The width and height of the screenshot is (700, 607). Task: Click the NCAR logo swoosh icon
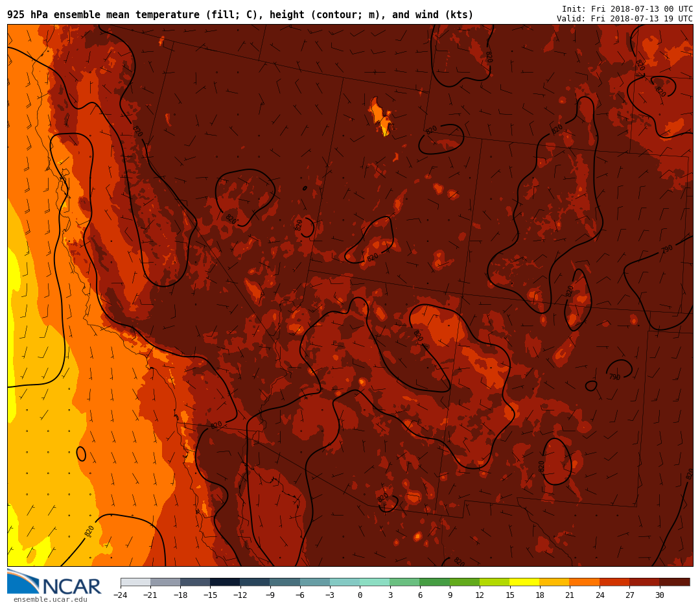[x=23, y=581]
